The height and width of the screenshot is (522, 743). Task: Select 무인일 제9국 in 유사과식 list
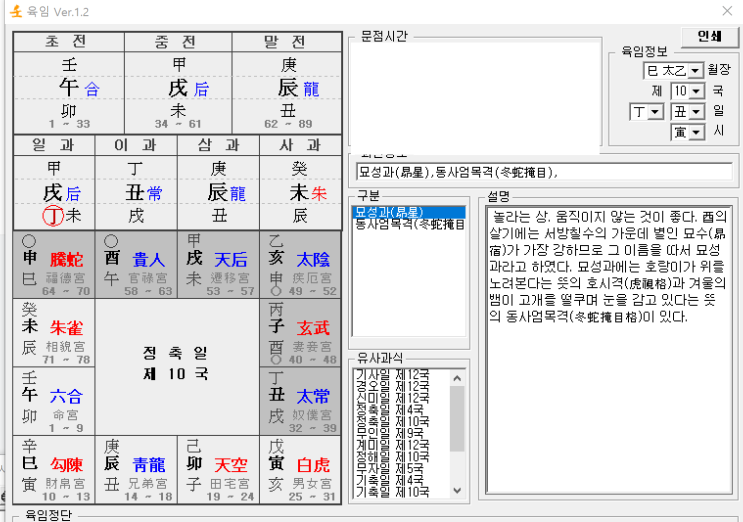click(390, 433)
